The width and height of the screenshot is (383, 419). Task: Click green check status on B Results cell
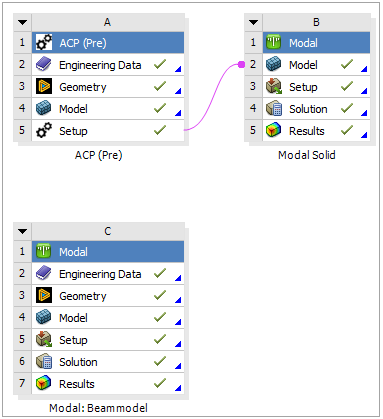[347, 130]
